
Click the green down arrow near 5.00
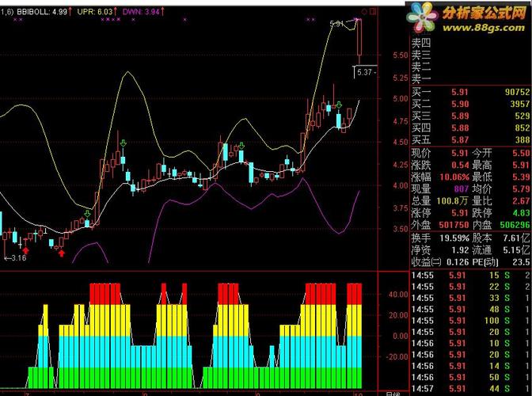click(339, 105)
